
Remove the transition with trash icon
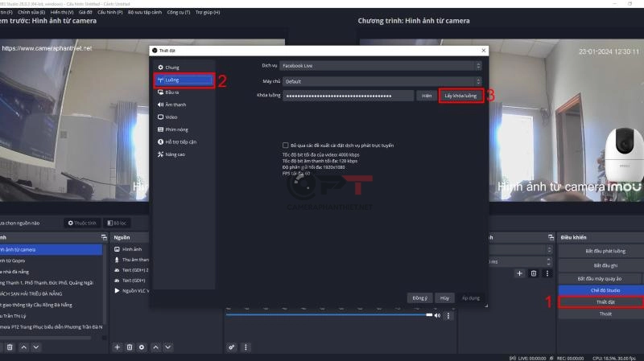pyautogui.click(x=534, y=273)
